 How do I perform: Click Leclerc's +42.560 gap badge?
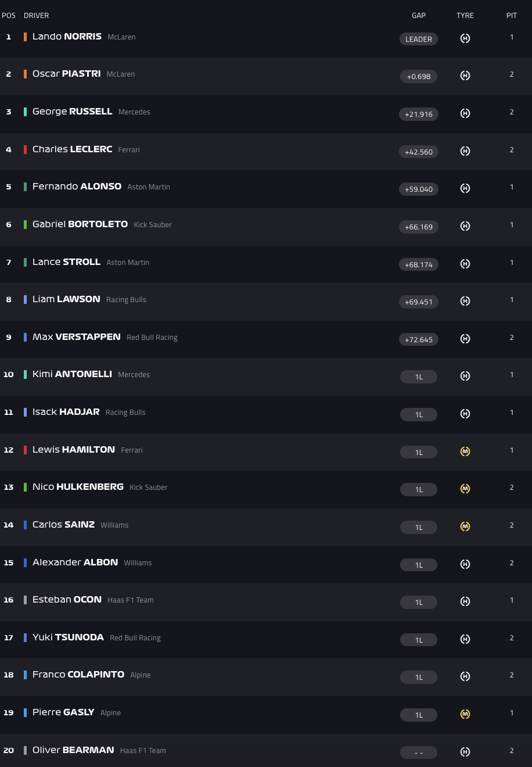pos(419,152)
